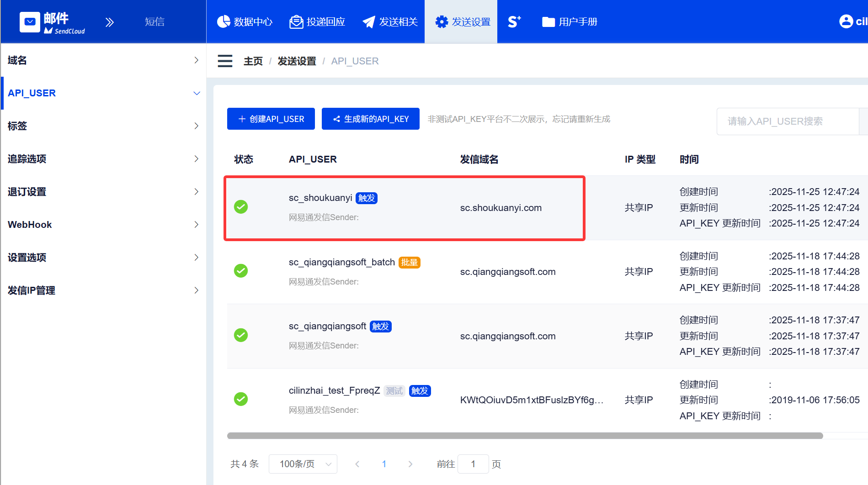
Task: Click green status icon for sc_shoukuanyi
Action: point(241,207)
